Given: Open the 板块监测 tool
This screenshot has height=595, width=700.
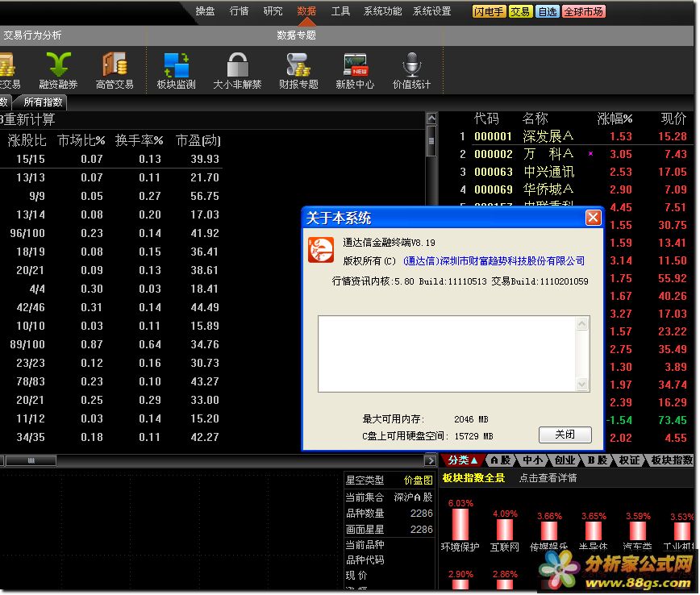Looking at the screenshot, I should point(177,70).
